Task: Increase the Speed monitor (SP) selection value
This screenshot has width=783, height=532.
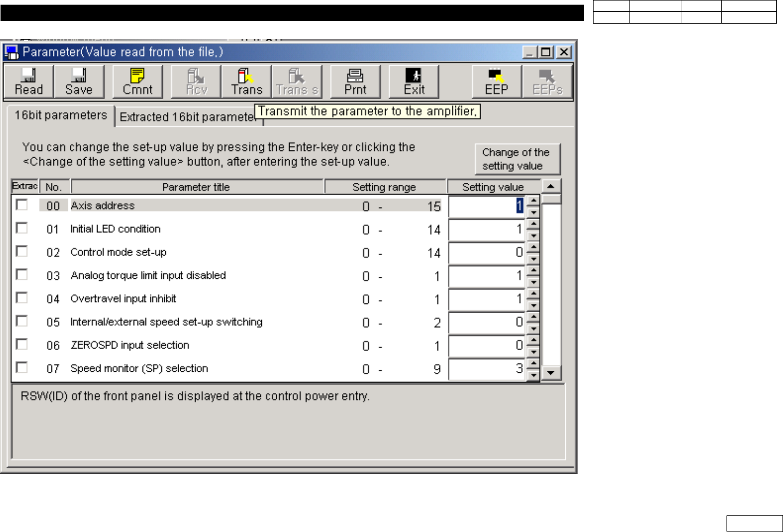Action: (533, 364)
